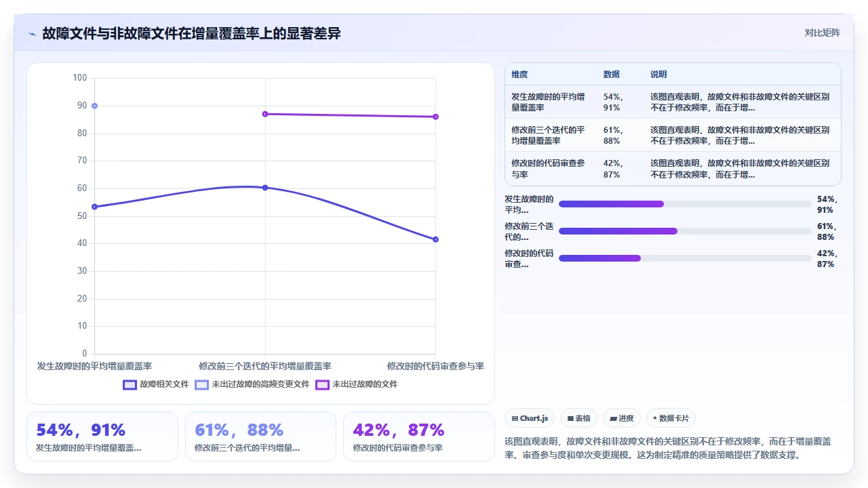Click the purple line's starting point near 87

pyautogui.click(x=265, y=114)
